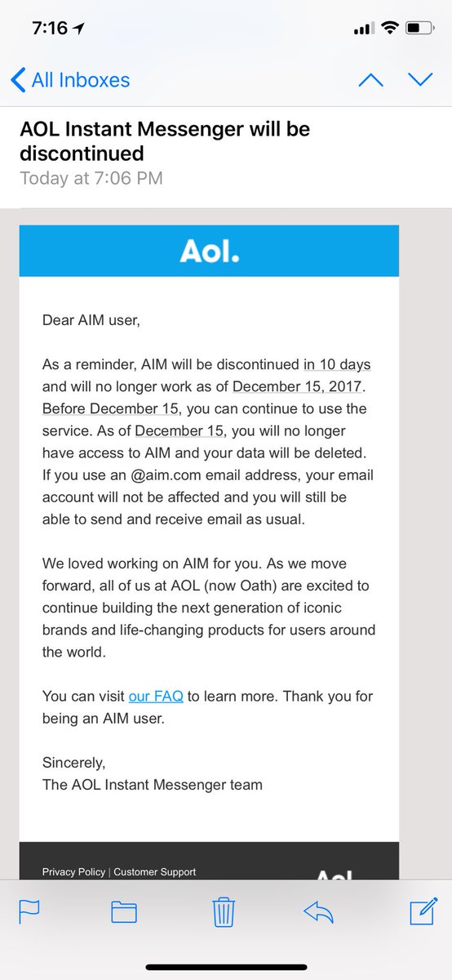This screenshot has height=980, width=452.
Task: Open the next message with down arrow
Action: (x=420, y=80)
